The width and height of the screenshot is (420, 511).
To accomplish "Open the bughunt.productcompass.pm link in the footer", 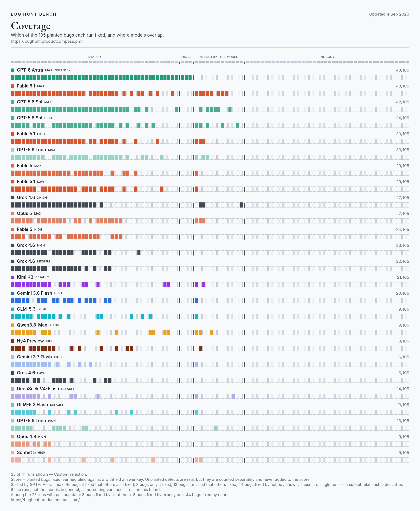I will pos(45,500).
